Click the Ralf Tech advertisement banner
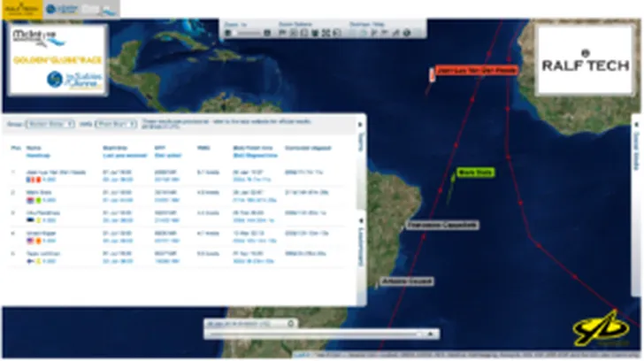 (x=584, y=60)
